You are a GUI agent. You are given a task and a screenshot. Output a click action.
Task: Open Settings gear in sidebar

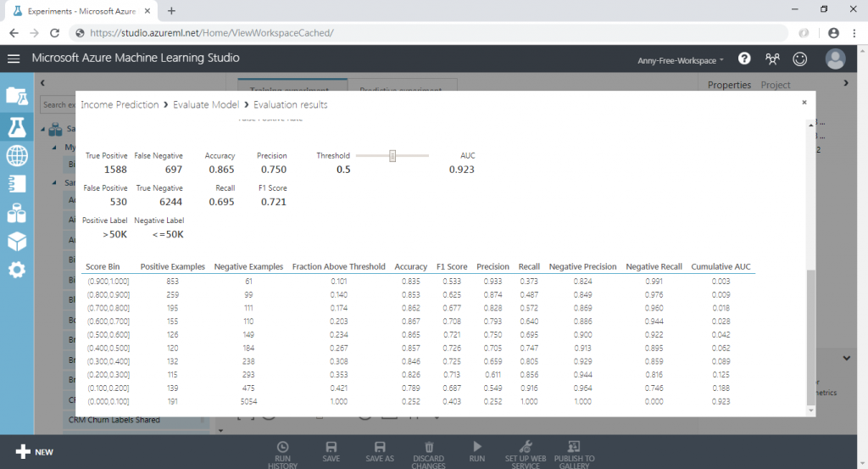(17, 270)
